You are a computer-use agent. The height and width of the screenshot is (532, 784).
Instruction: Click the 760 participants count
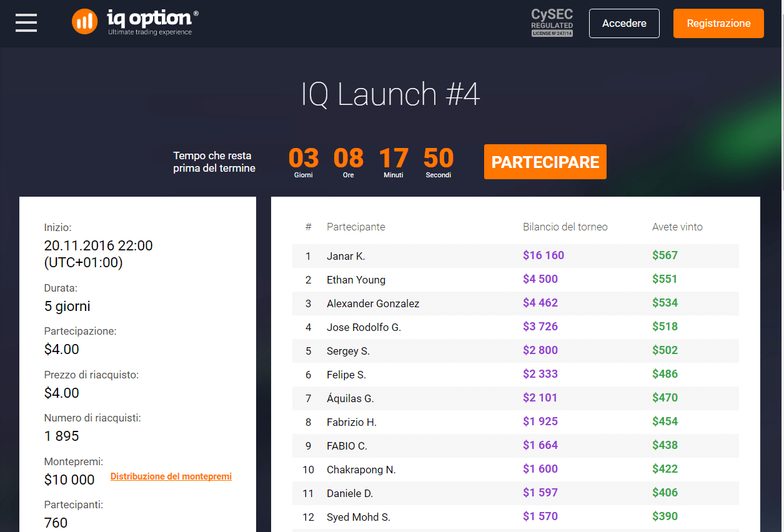point(56,523)
